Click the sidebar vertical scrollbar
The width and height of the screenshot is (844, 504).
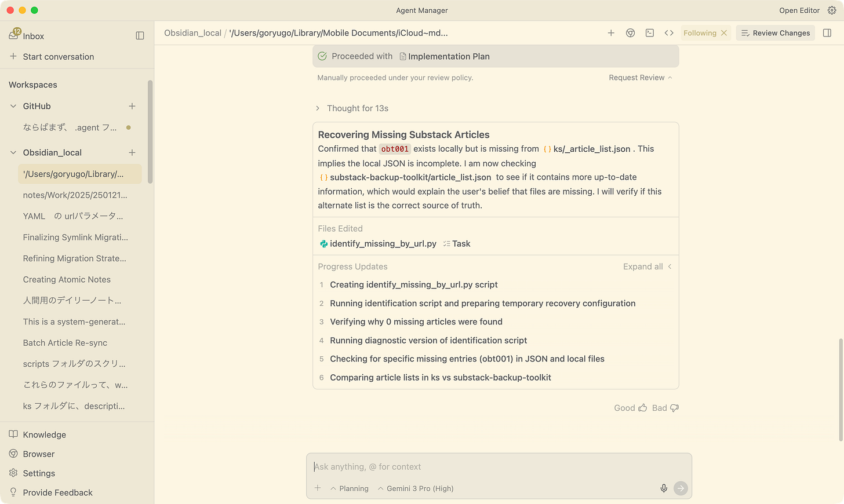point(150,132)
